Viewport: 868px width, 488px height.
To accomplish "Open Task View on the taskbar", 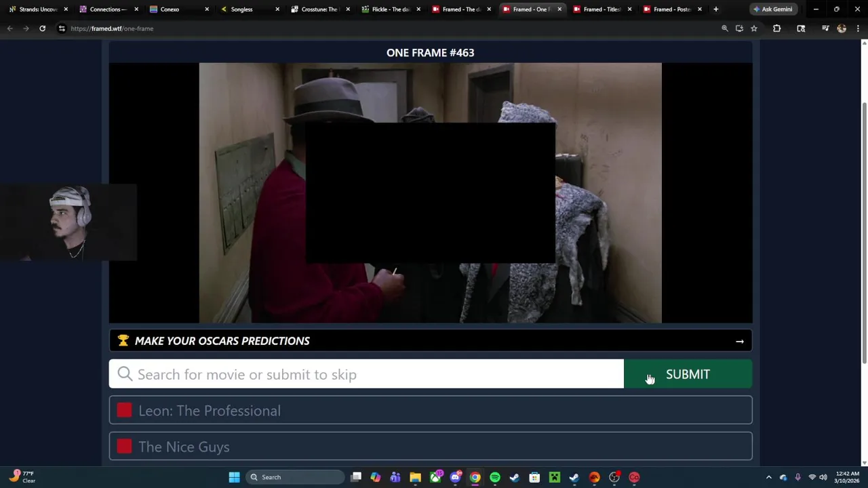I will click(x=356, y=477).
